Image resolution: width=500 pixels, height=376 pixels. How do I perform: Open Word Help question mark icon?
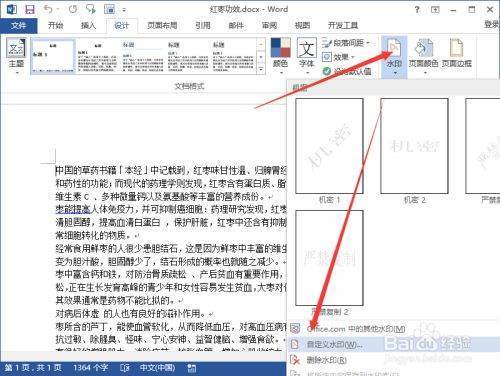click(x=417, y=10)
